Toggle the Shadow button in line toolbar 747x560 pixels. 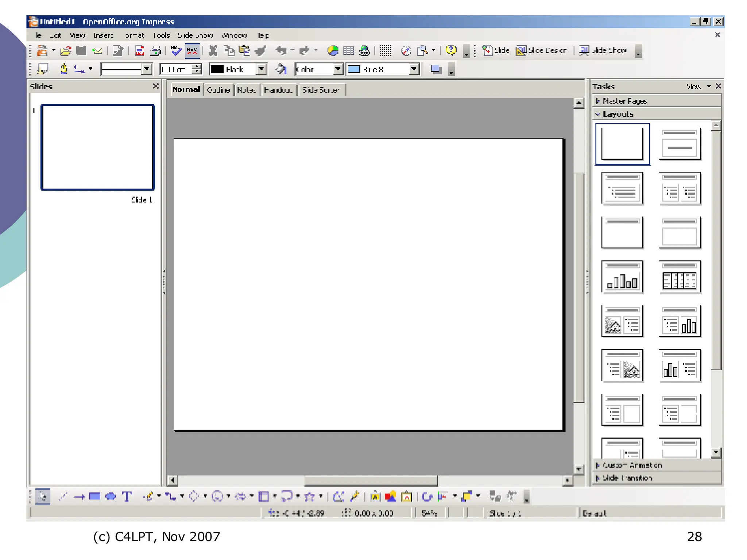click(x=436, y=69)
